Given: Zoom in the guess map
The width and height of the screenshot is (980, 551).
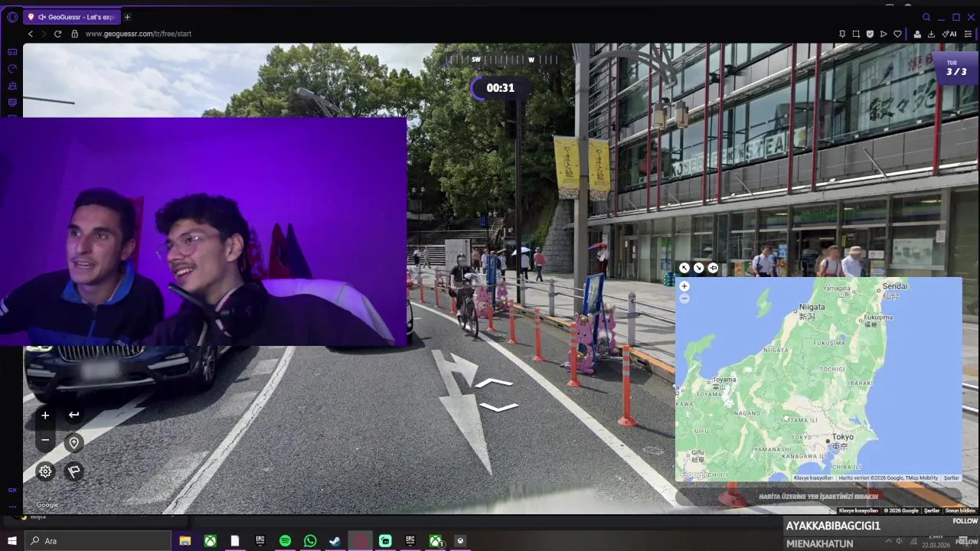Looking at the screenshot, I should coord(684,286).
